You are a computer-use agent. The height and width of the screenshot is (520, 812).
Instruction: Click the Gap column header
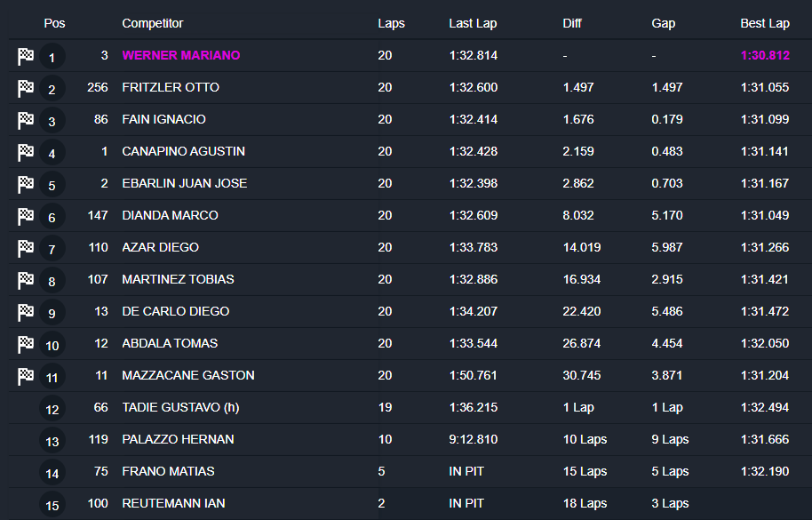coord(663,23)
